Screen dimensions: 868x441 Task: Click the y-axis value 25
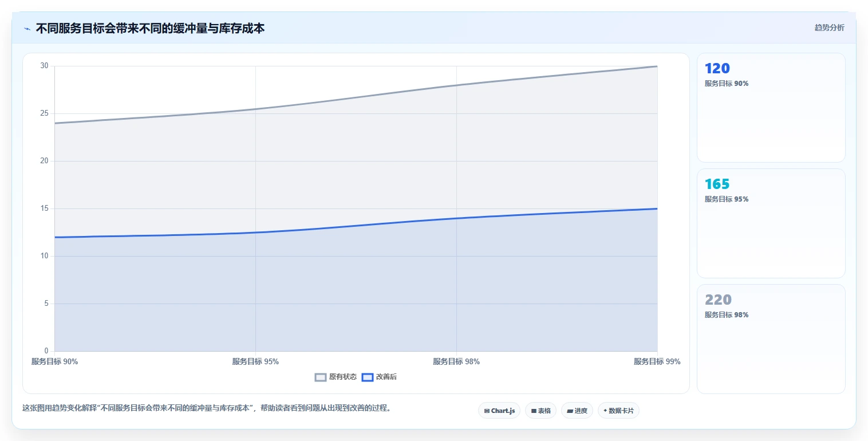pos(44,113)
